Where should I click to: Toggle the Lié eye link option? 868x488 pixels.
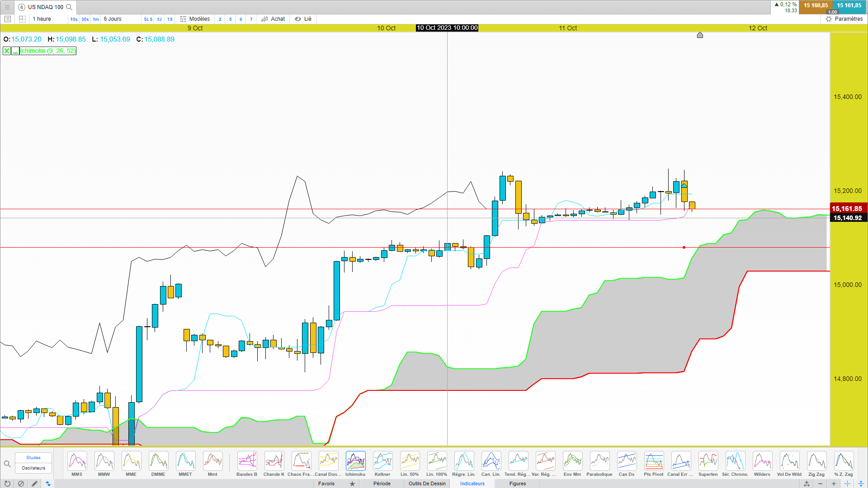click(x=303, y=19)
